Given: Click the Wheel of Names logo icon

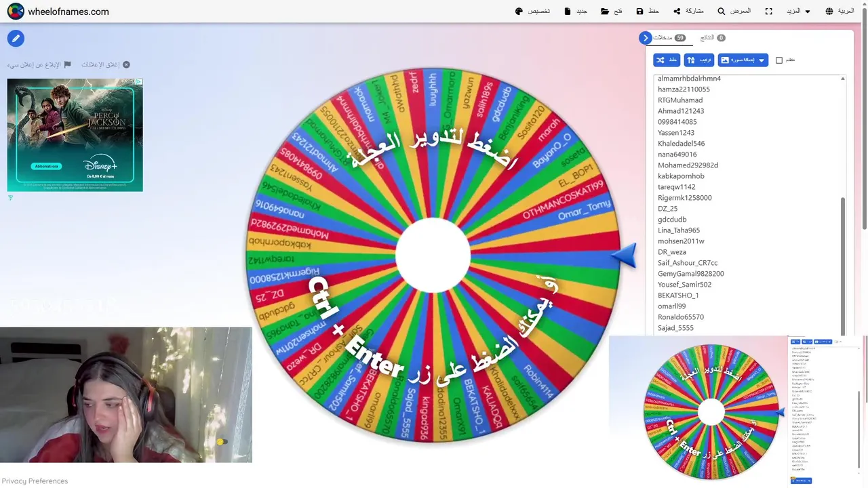Looking at the screenshot, I should click(x=16, y=12).
